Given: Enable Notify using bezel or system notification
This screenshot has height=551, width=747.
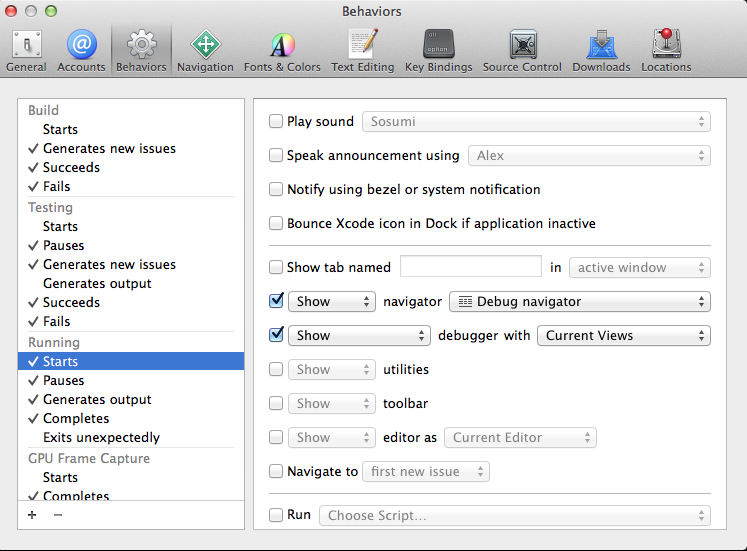Looking at the screenshot, I should point(276,189).
